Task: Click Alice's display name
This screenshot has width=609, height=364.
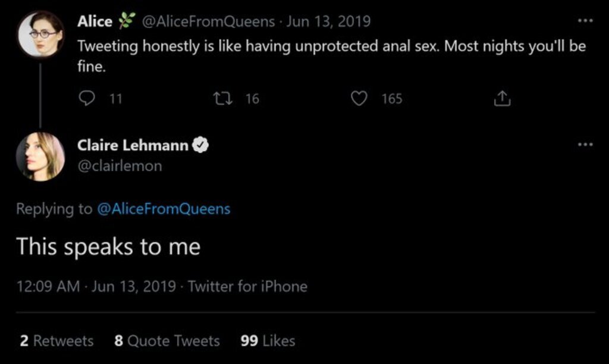Action: [x=95, y=21]
